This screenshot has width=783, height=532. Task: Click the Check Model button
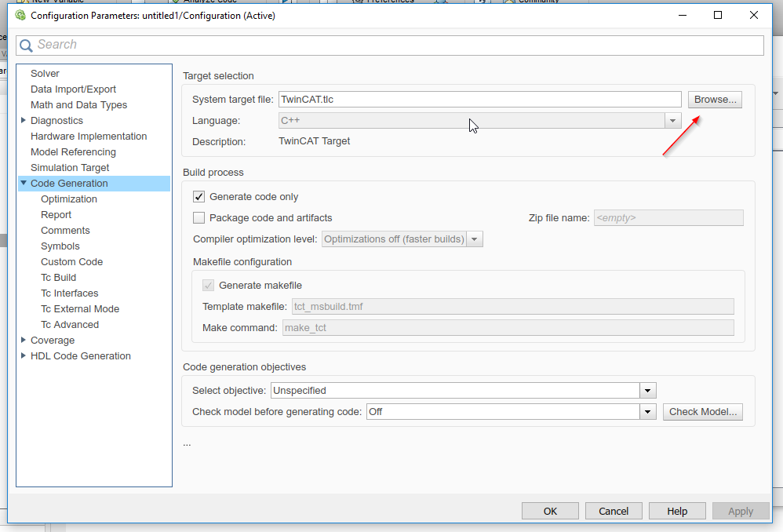coord(703,412)
